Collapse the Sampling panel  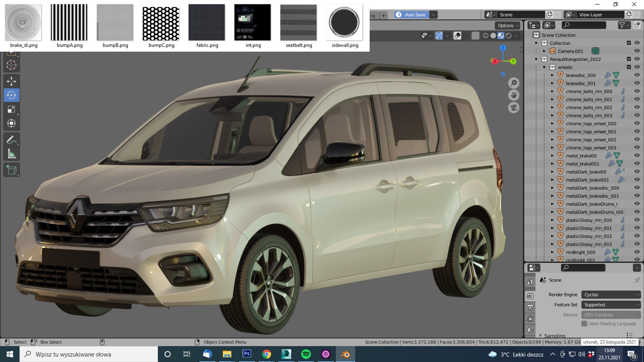coord(540,336)
